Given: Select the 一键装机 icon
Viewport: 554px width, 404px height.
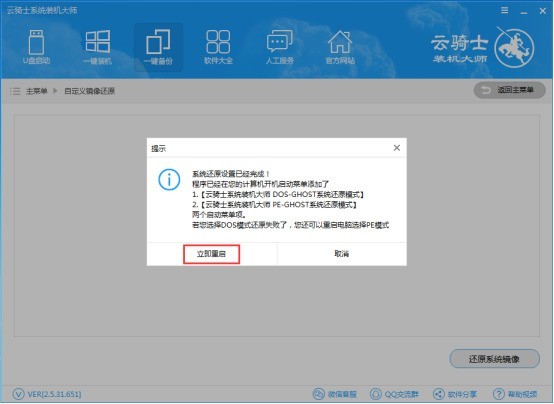Looking at the screenshot, I should tap(97, 47).
